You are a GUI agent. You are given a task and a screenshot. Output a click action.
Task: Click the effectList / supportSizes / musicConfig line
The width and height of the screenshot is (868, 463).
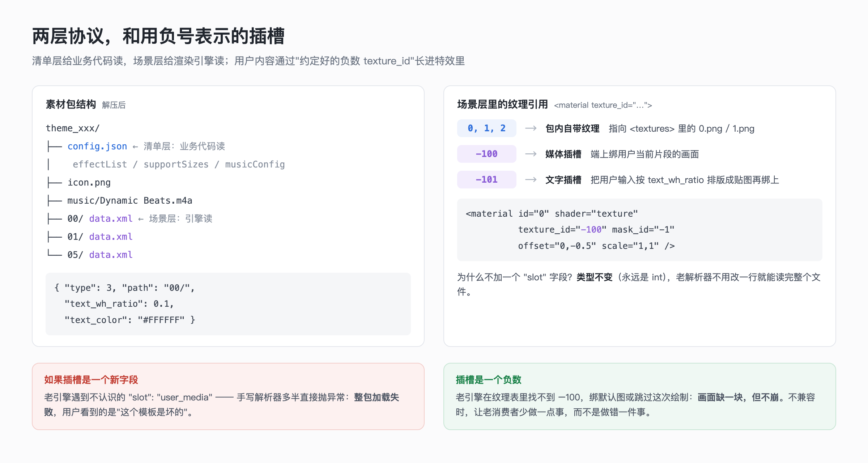(x=179, y=164)
